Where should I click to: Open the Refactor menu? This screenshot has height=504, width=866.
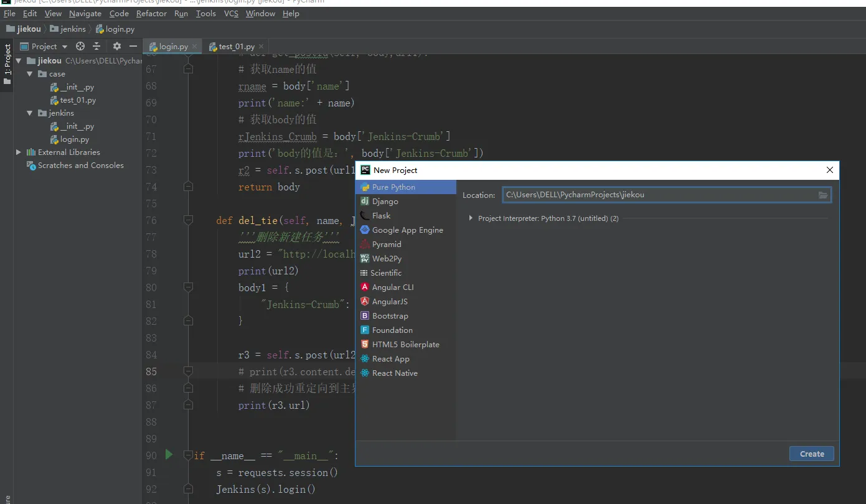151,13
